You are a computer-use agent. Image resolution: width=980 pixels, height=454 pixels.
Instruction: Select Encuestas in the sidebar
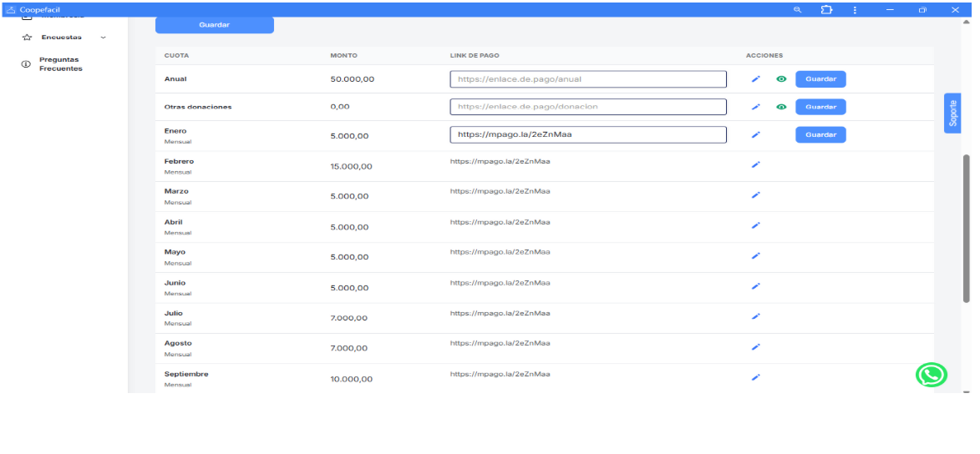[x=61, y=38]
